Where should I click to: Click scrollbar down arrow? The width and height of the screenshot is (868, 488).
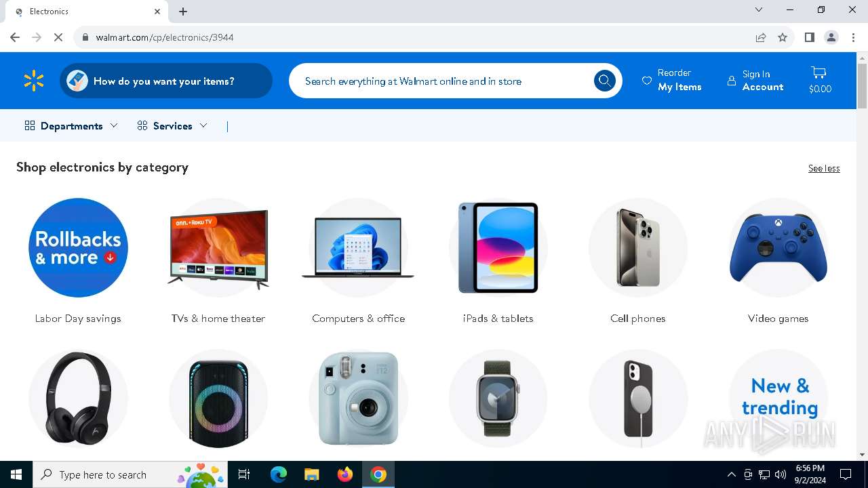[862, 455]
